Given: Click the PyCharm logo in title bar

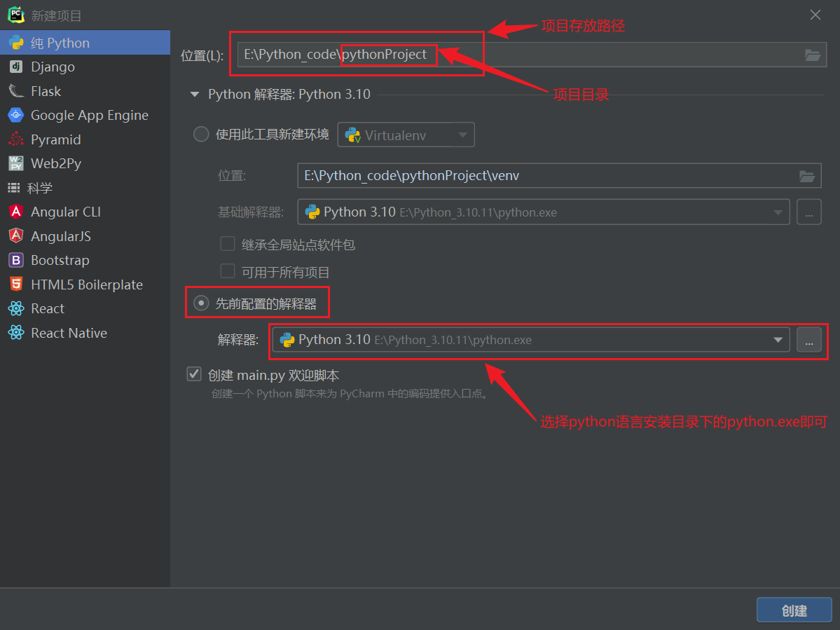Looking at the screenshot, I should (15, 15).
